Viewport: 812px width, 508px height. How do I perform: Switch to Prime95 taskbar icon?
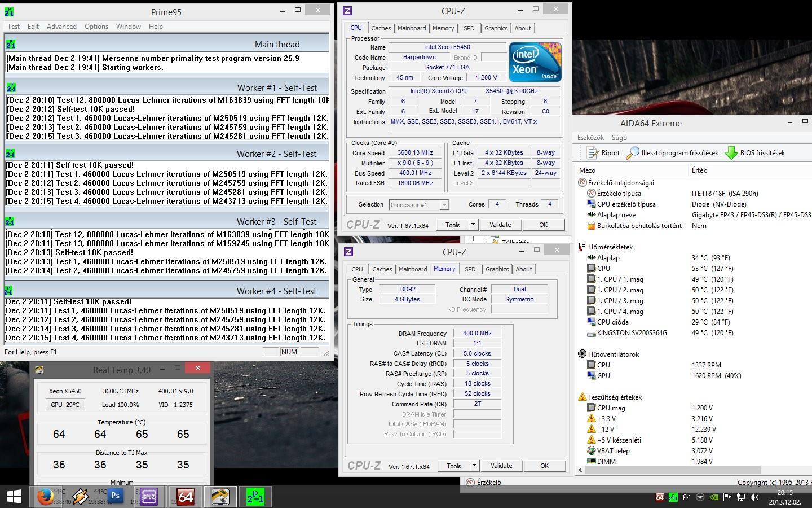point(255,497)
